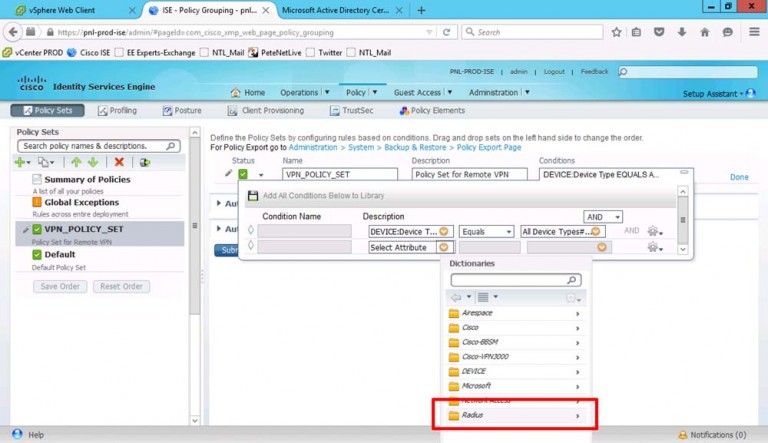Screen dimensions: 768x443
Task: Click the Logout link
Action: (x=554, y=72)
